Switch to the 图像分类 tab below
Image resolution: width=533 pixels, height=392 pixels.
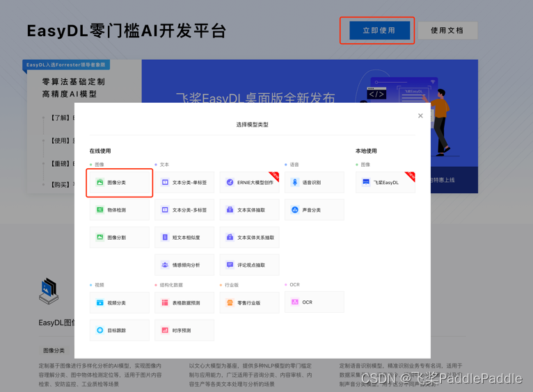54,351
